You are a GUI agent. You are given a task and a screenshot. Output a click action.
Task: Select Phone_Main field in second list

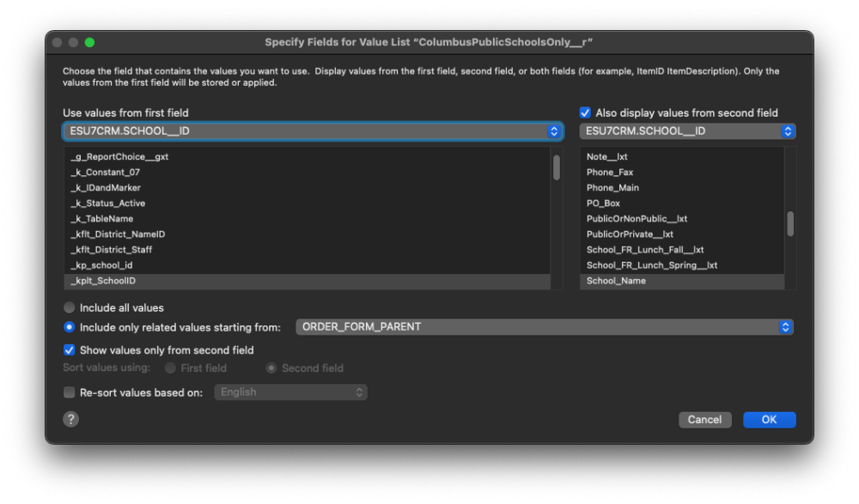pos(612,188)
